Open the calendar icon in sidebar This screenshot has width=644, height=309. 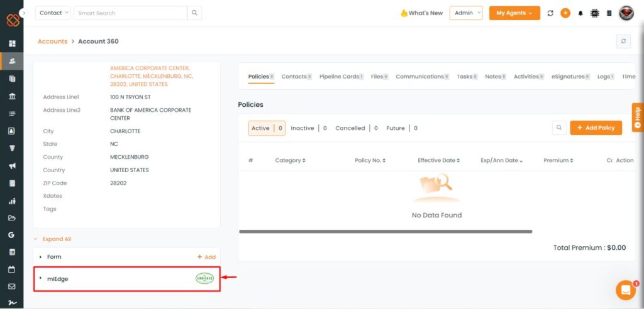point(12,269)
